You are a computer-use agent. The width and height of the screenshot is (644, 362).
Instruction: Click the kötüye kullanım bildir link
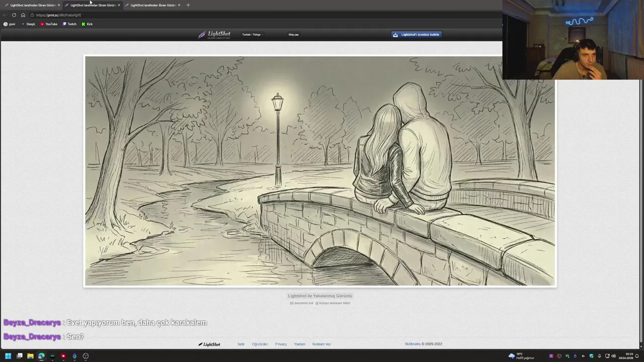[333, 303]
